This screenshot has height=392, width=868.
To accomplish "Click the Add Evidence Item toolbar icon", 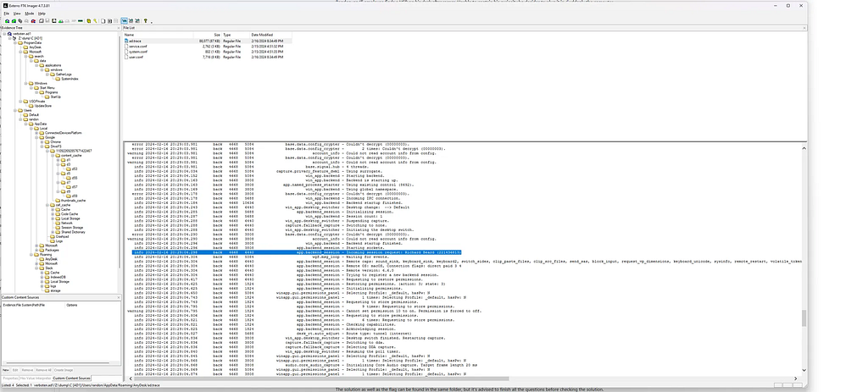I will [7, 21].
